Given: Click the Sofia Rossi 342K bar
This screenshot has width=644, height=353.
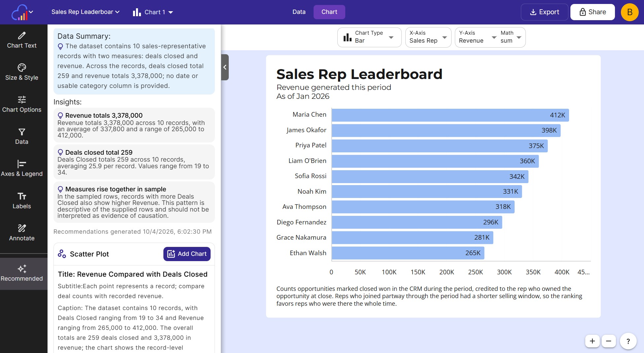Looking at the screenshot, I should tap(430, 176).
